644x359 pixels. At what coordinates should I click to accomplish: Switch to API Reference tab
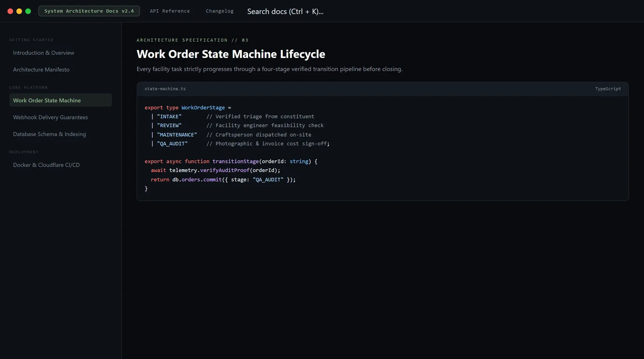170,11
